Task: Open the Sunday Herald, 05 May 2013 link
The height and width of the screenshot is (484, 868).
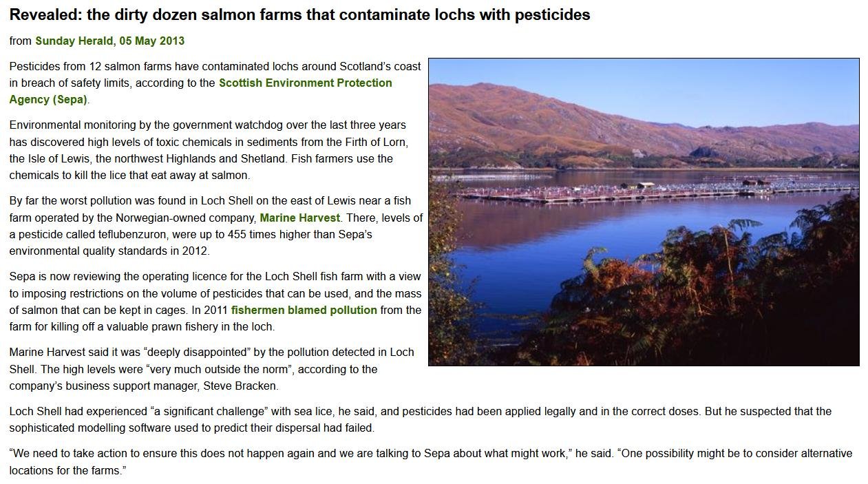Action: click(109, 41)
